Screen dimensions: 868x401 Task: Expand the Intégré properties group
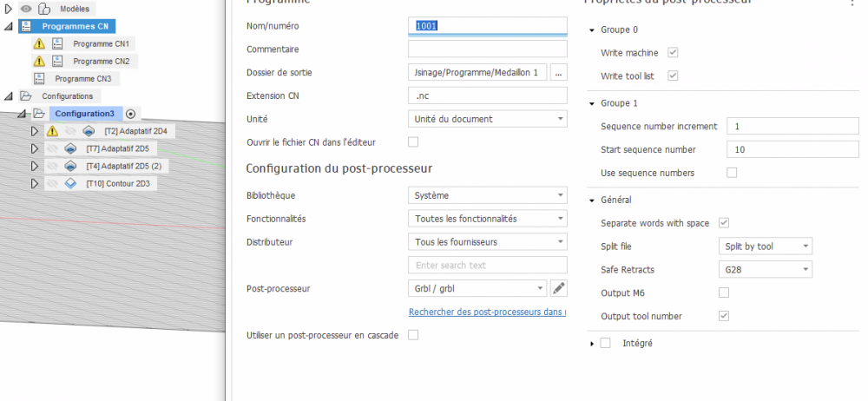coord(591,344)
